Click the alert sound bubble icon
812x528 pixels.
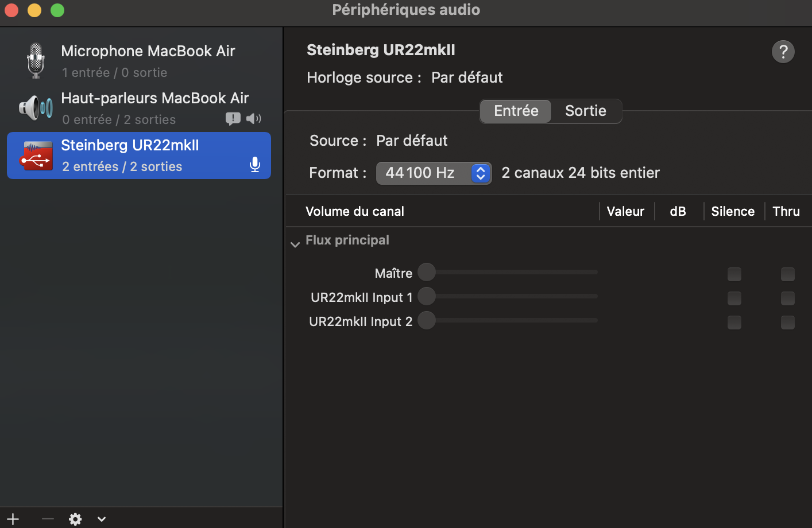pyautogui.click(x=233, y=119)
